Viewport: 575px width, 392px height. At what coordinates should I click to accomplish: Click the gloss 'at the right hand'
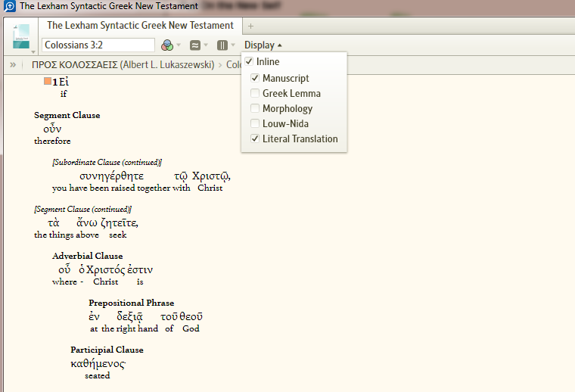(124, 329)
